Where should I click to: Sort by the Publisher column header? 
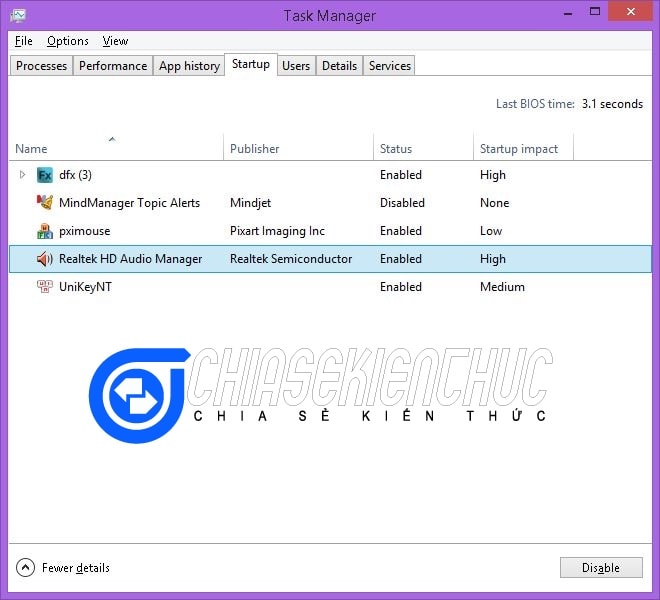coord(298,148)
